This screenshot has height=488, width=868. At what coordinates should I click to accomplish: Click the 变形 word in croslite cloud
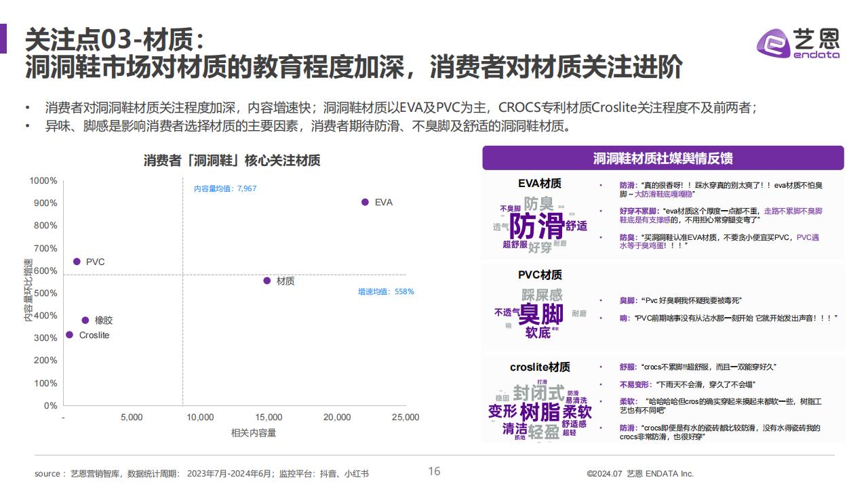click(502, 411)
